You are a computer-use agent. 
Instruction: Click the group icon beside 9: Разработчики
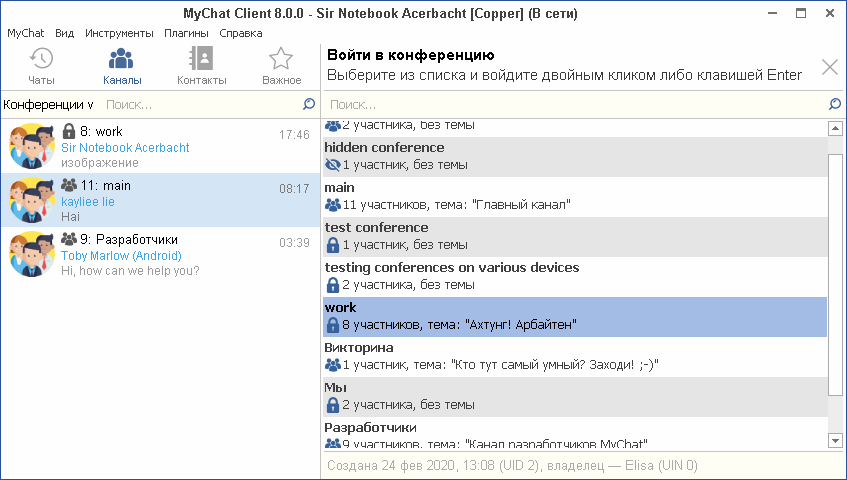(x=69, y=239)
